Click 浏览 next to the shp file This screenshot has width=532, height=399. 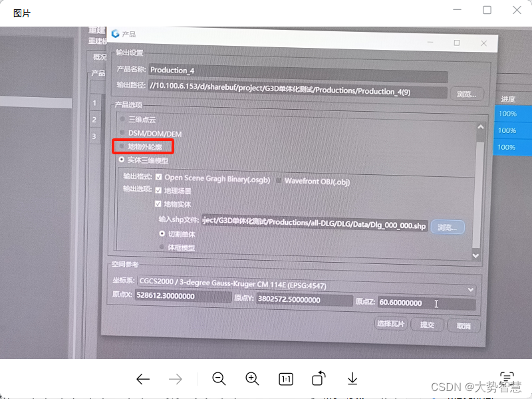[x=447, y=227]
